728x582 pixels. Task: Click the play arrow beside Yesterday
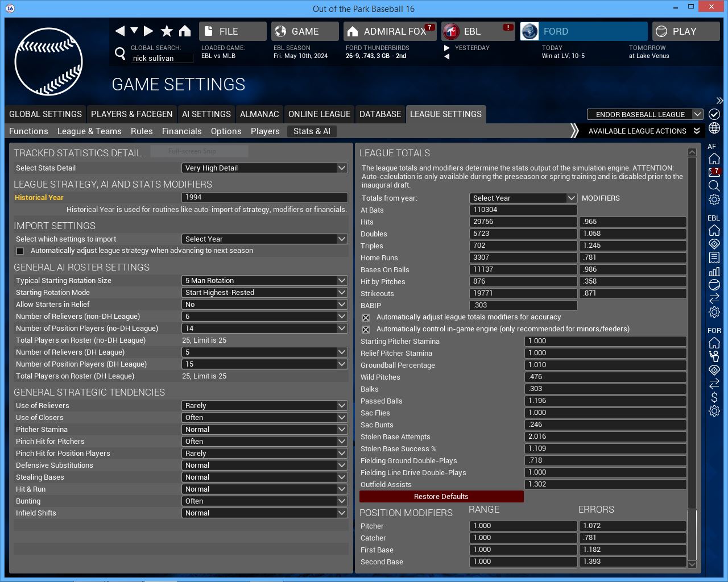click(x=447, y=48)
